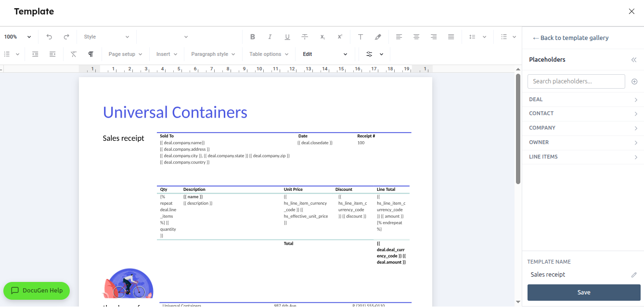Click the redo arrow icon
Viewport: 644px width, 307px height.
66,37
